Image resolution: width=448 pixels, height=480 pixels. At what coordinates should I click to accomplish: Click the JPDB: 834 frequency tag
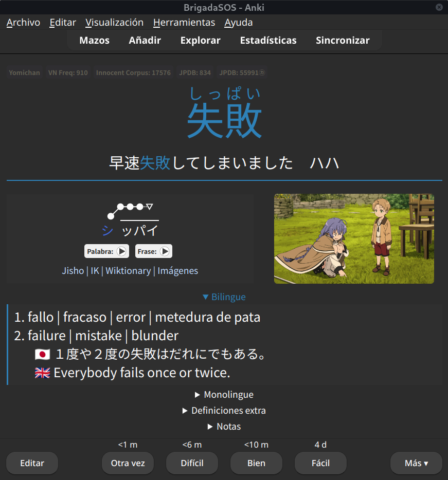pos(195,72)
